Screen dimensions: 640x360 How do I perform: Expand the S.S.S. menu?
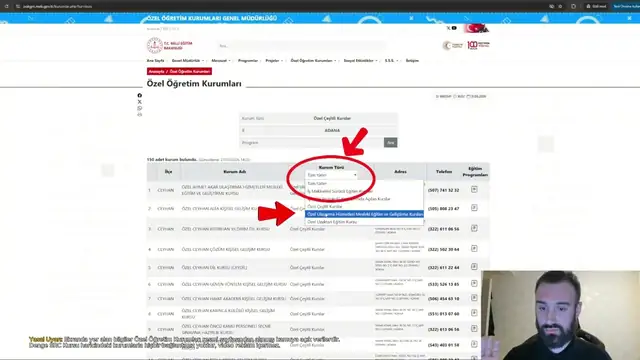click(x=391, y=60)
